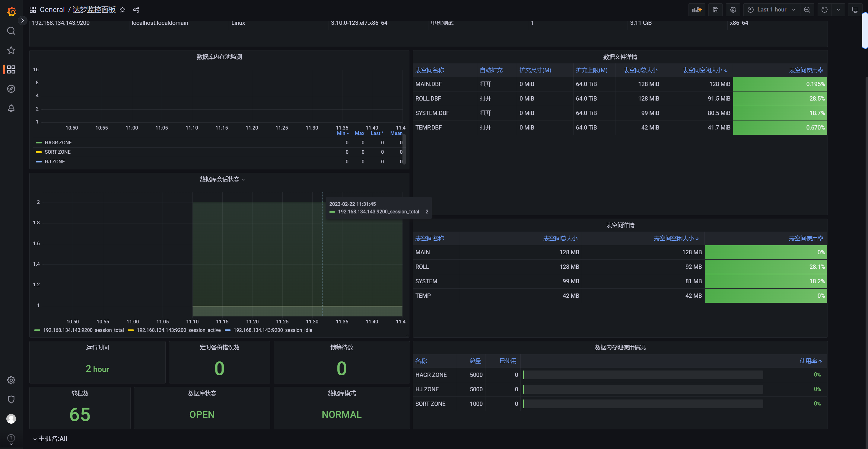Sort data files by 扩充上限(M) column
Viewport: 868px width, 449px height.
pos(591,70)
